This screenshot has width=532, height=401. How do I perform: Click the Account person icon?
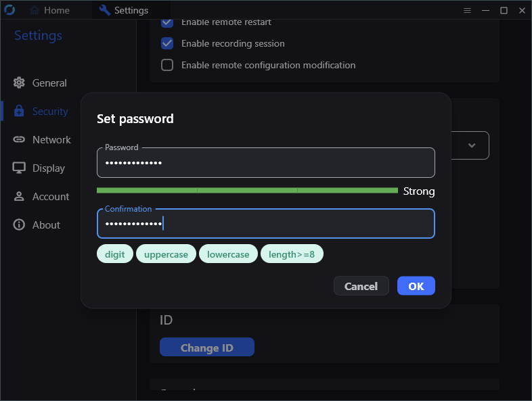click(19, 197)
